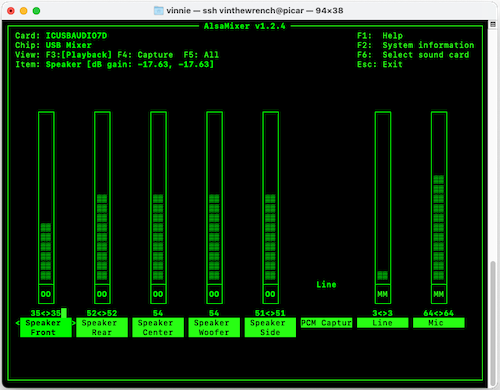Click the Chip USB Mixer text
This screenshot has width=500, height=390.
(x=53, y=45)
